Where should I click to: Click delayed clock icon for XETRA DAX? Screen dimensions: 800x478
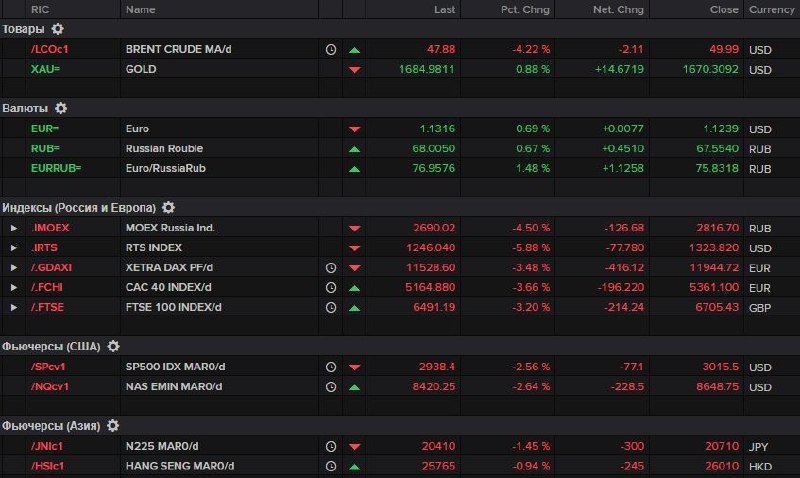point(331,267)
